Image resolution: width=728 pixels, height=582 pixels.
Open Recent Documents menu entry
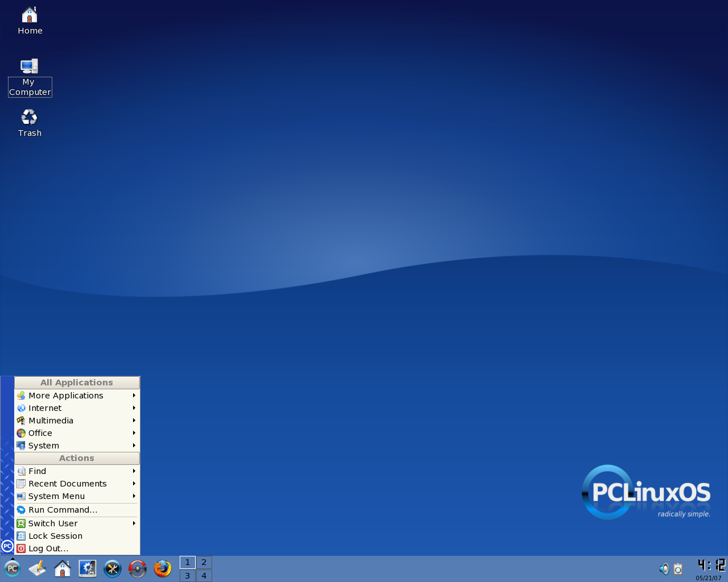77,484
